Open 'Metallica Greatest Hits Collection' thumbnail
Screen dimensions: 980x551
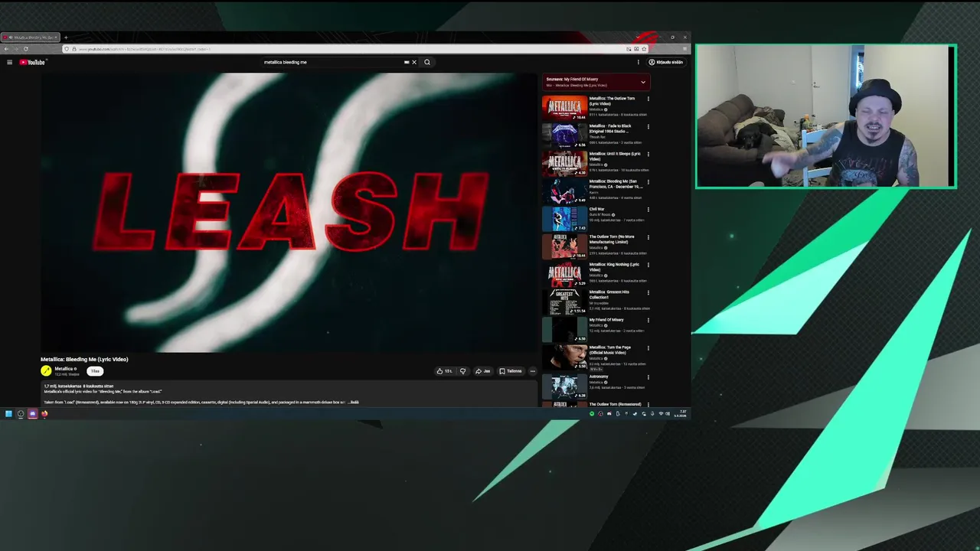coord(564,302)
